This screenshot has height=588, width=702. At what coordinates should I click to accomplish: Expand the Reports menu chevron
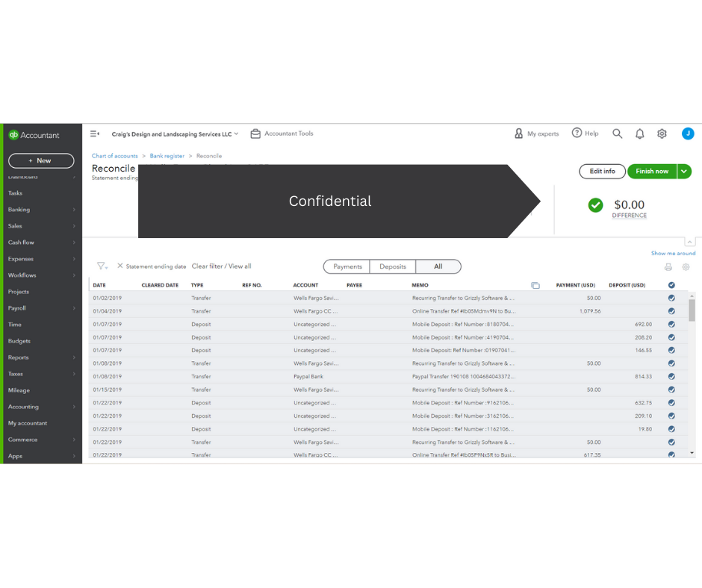pos(74,357)
